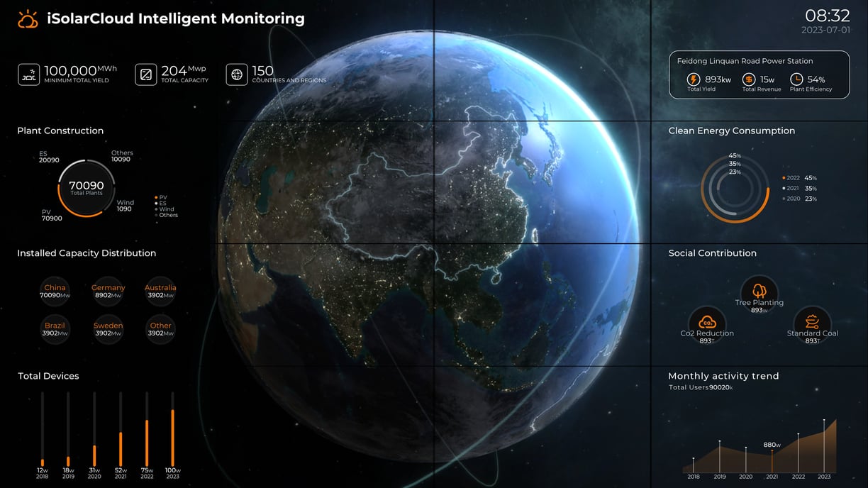Click the Installed Capacity Distribution heading
The height and width of the screenshot is (488, 868).
(87, 253)
